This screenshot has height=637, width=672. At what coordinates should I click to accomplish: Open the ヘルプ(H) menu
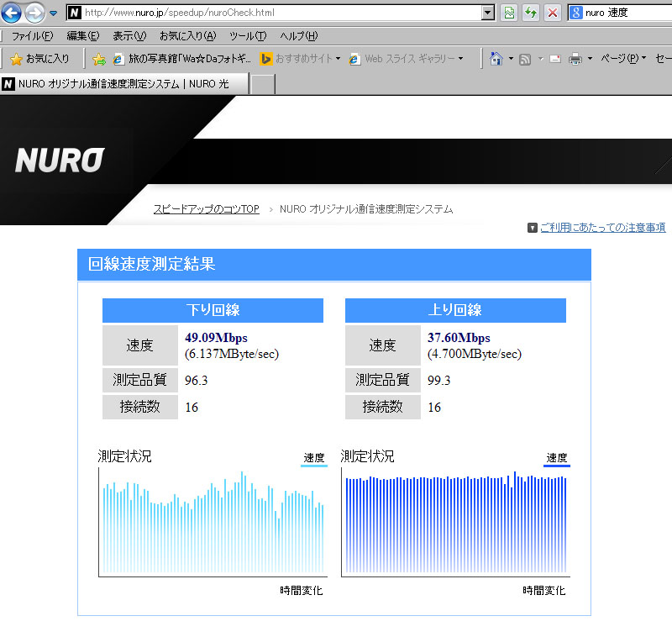point(299,36)
